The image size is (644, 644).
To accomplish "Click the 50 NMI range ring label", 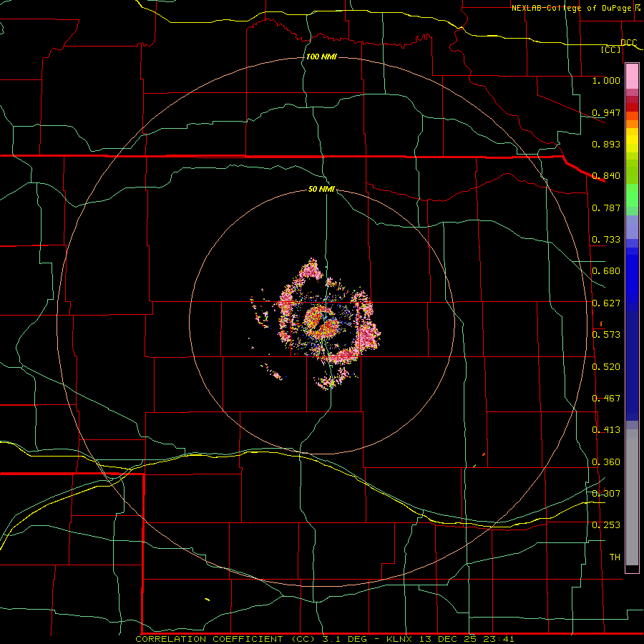I will pos(321,190).
